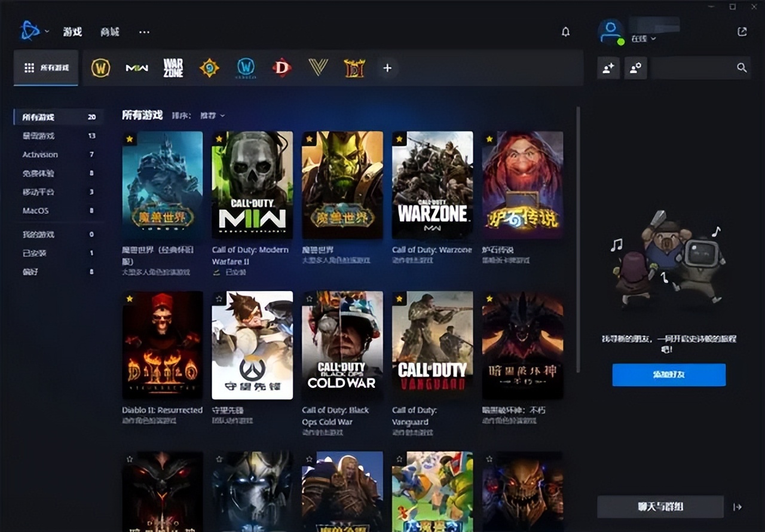Select the Hearthstone shortcut icon
The image size is (765, 532).
[x=209, y=68]
